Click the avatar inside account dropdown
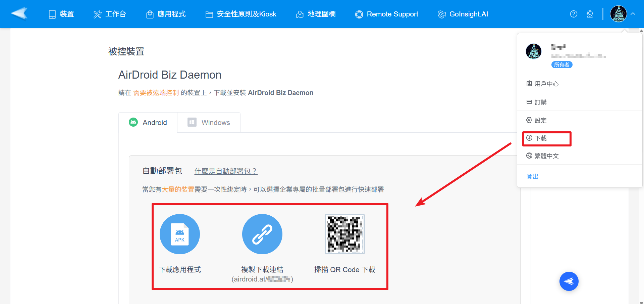This screenshot has height=304, width=644. (x=534, y=52)
